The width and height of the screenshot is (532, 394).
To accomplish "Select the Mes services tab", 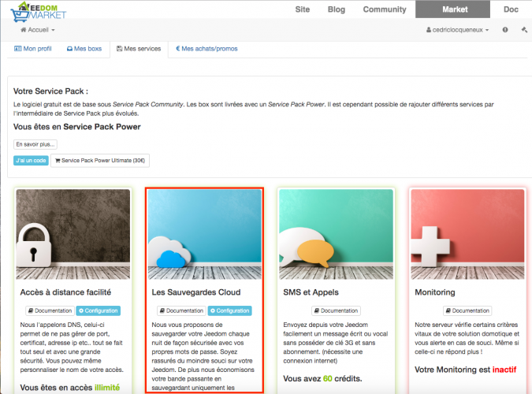I will tap(139, 49).
